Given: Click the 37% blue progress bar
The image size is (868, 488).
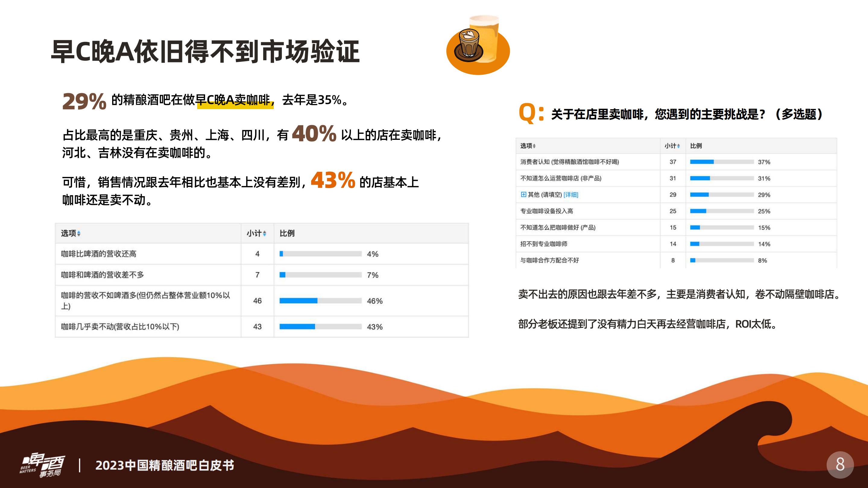Looking at the screenshot, I should coord(702,162).
